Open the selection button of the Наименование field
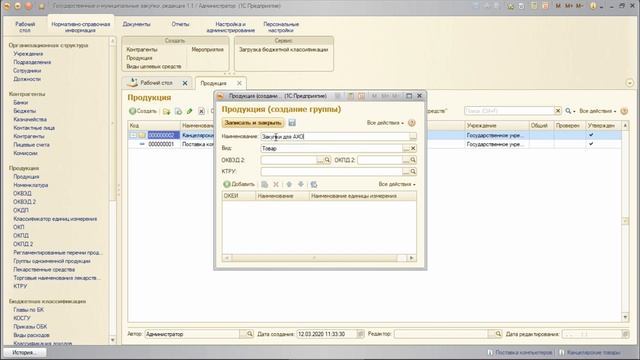Viewport: 640px width, 360px height. 413,137
